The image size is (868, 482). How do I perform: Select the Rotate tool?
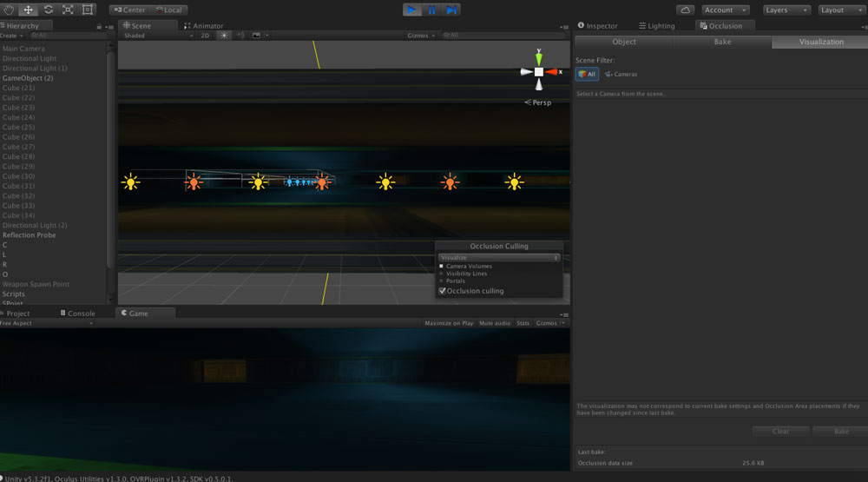[48, 10]
